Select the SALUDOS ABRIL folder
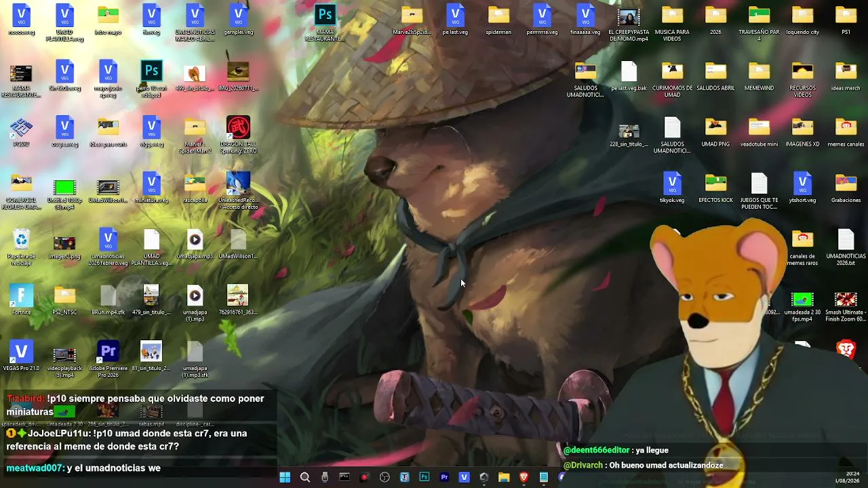The image size is (868, 488). (x=715, y=75)
